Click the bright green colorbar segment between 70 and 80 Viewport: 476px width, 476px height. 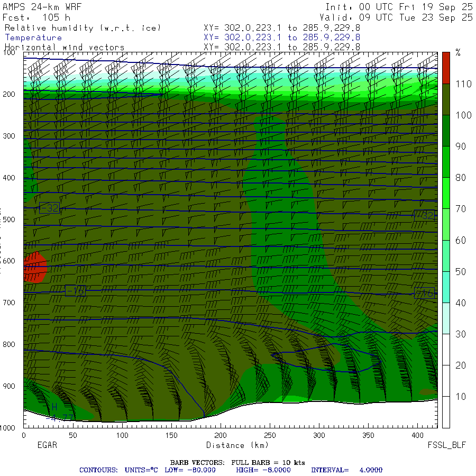click(446, 194)
